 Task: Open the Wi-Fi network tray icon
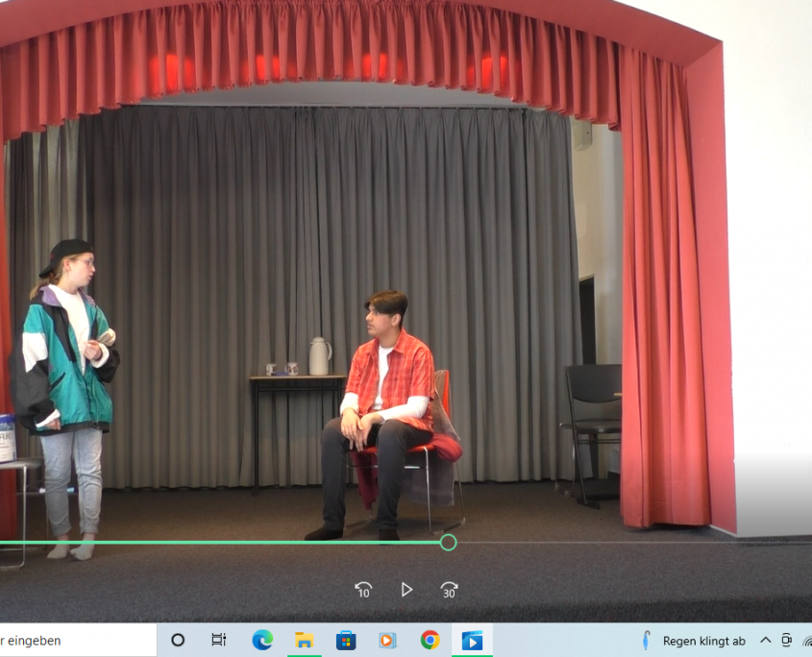(x=806, y=641)
